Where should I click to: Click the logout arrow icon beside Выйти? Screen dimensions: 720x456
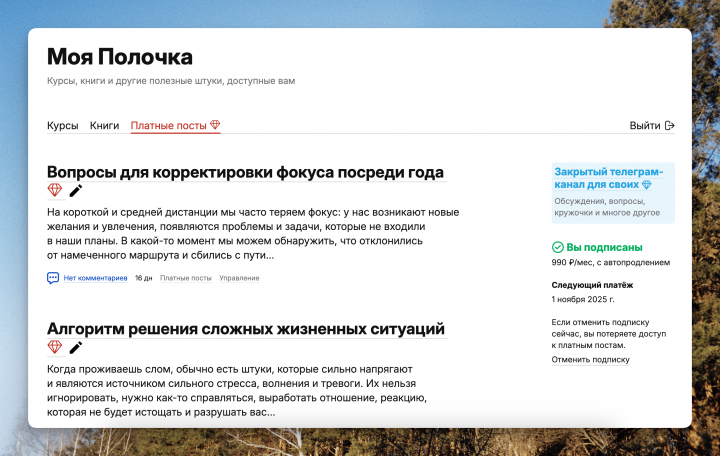tap(670, 126)
